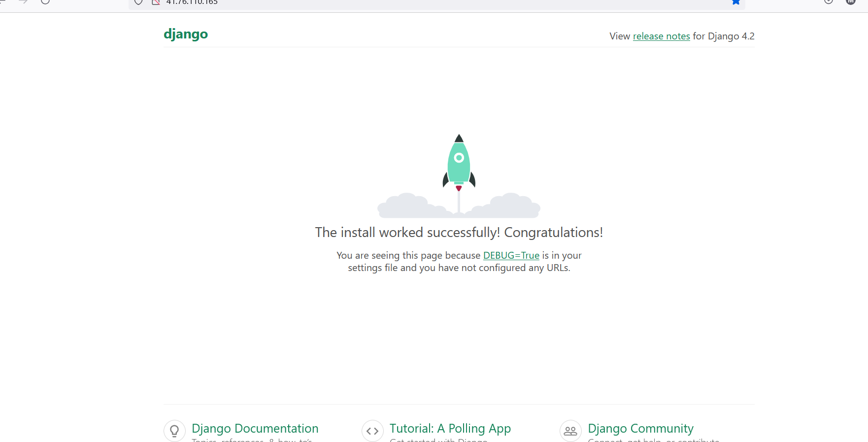Click the lightbulb documentation icon
Viewport: 868px width, 442px height.
(174, 431)
